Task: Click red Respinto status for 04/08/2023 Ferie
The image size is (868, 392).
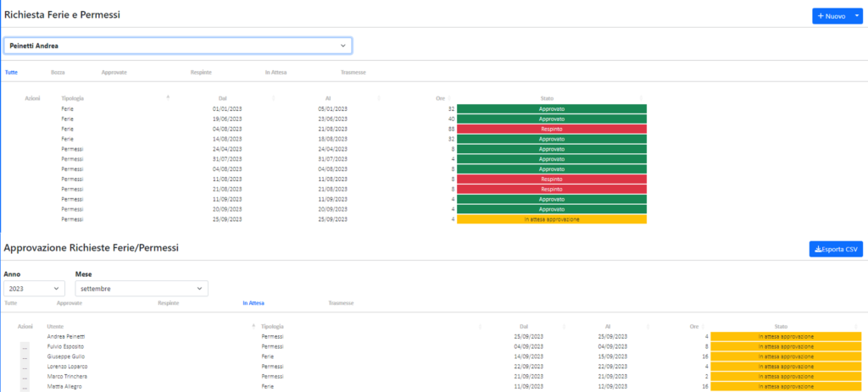Action: 551,129
